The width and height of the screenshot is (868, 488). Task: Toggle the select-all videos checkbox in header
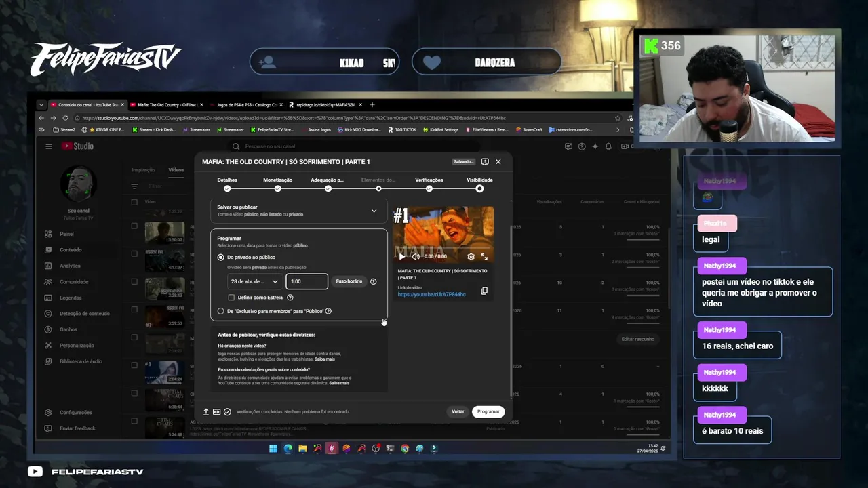point(134,202)
